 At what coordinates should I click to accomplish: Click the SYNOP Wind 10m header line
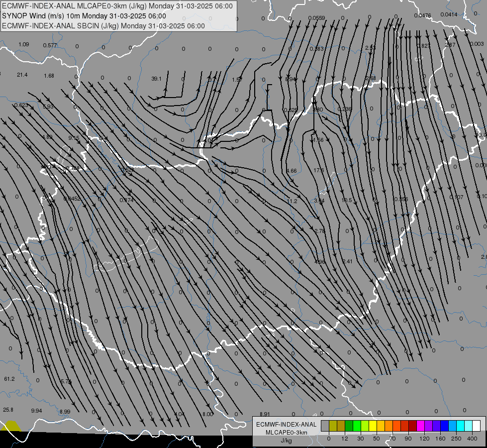click(84, 16)
